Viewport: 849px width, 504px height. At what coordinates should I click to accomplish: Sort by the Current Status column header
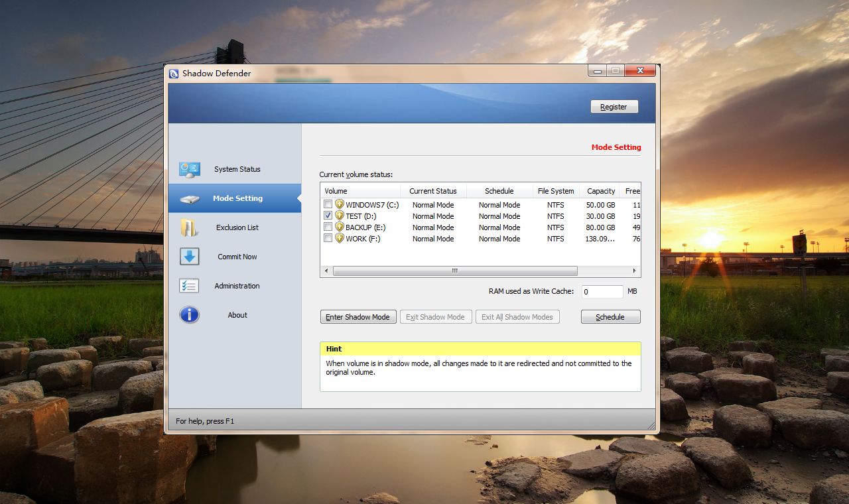[433, 191]
